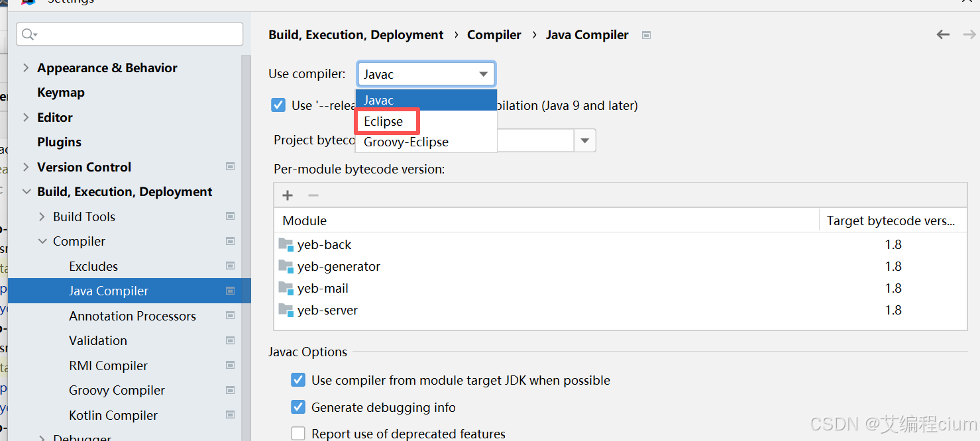Click the search magnifier icon in settings search
The height and width of the screenshot is (441, 980).
(x=28, y=33)
